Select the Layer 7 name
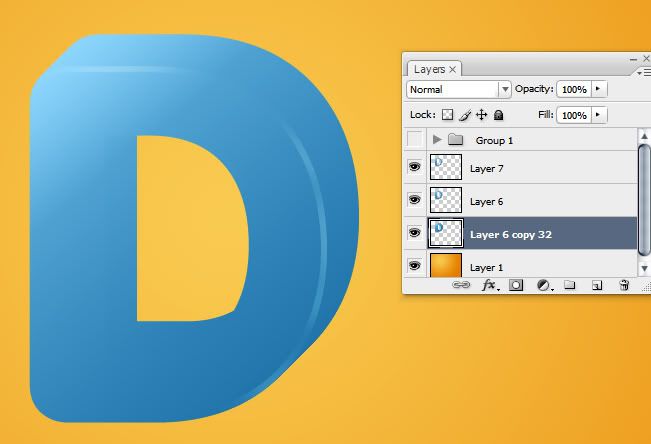Image resolution: width=651 pixels, height=444 pixels. [487, 169]
